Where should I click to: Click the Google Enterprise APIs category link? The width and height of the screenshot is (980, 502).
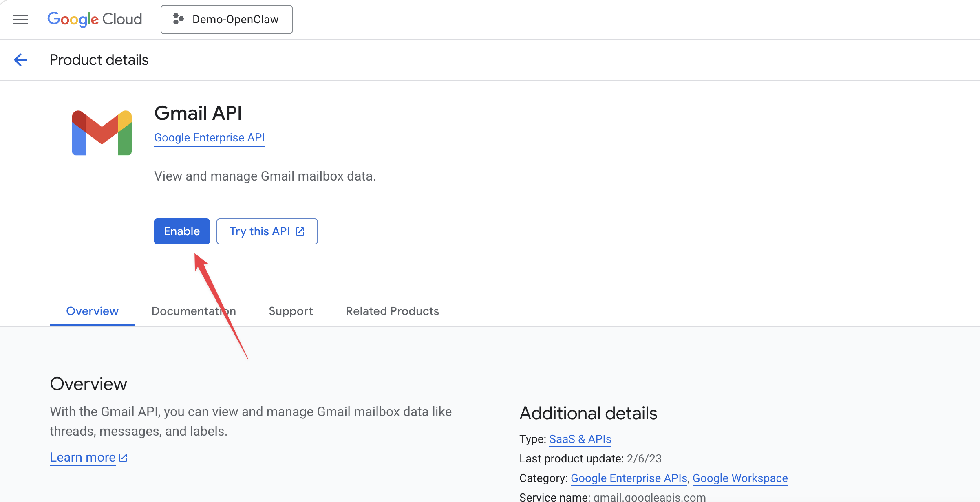pos(628,478)
